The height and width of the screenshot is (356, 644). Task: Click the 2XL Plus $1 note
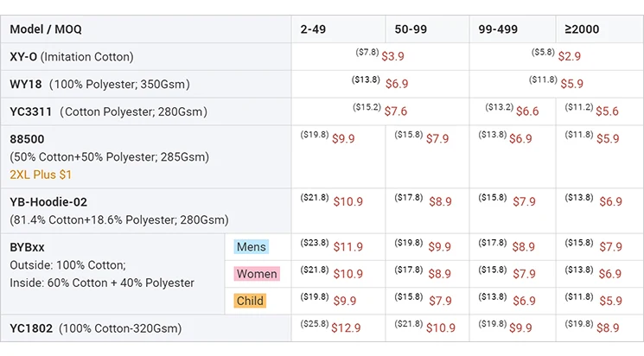[41, 175]
